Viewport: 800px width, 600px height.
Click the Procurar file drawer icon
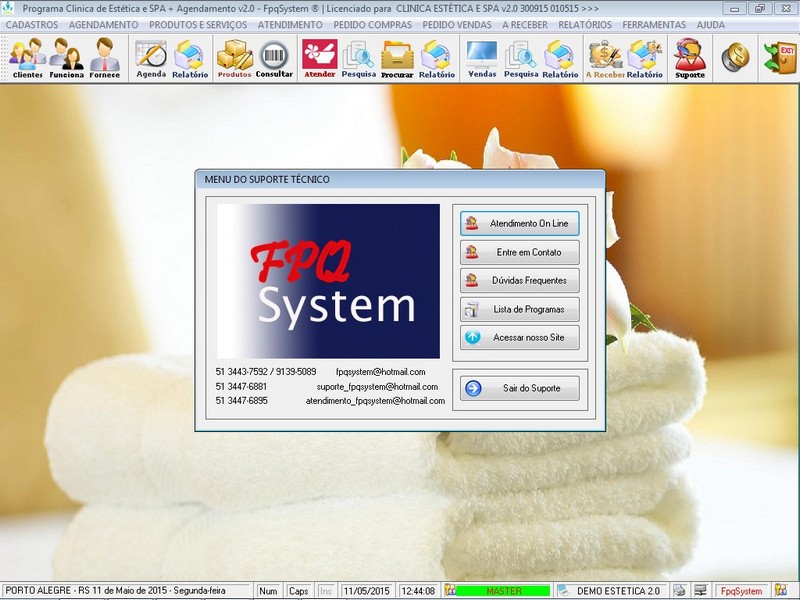pos(397,58)
